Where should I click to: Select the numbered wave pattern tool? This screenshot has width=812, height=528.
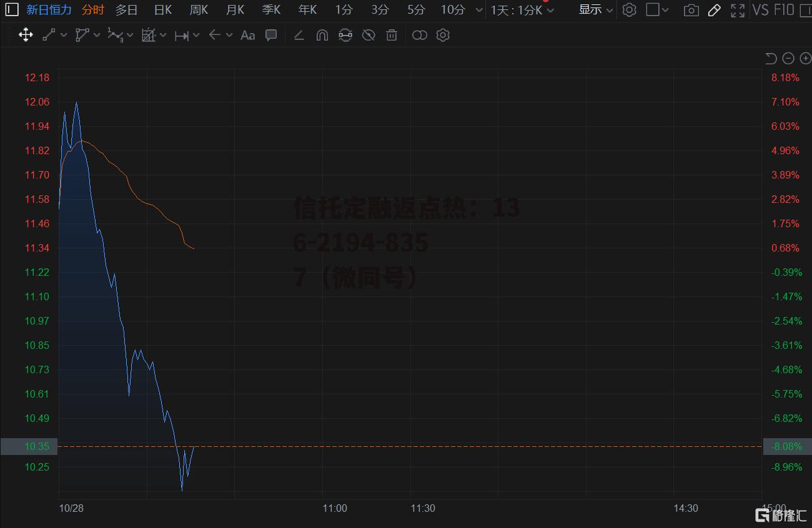point(115,35)
